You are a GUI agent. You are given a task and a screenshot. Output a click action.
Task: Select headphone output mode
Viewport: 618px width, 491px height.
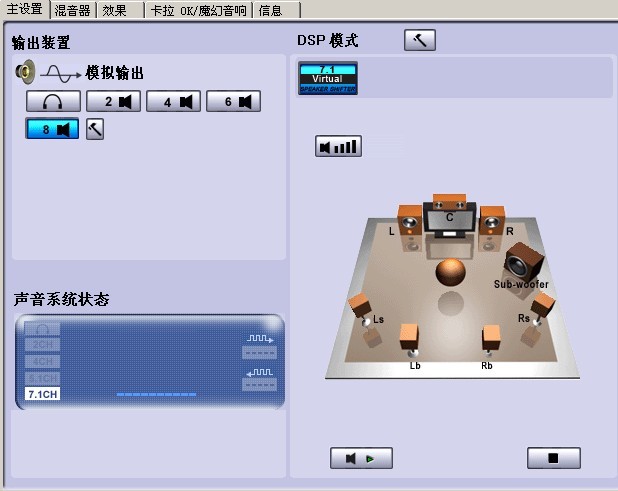click(53, 101)
